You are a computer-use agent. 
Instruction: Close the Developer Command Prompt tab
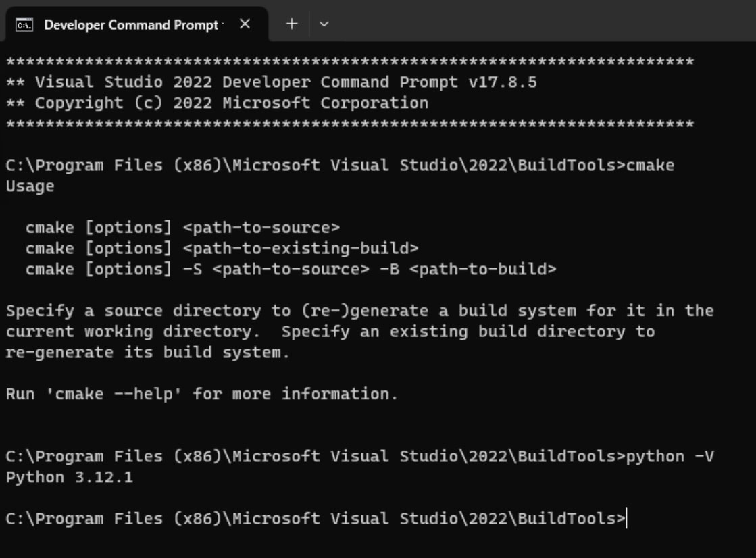tap(245, 24)
